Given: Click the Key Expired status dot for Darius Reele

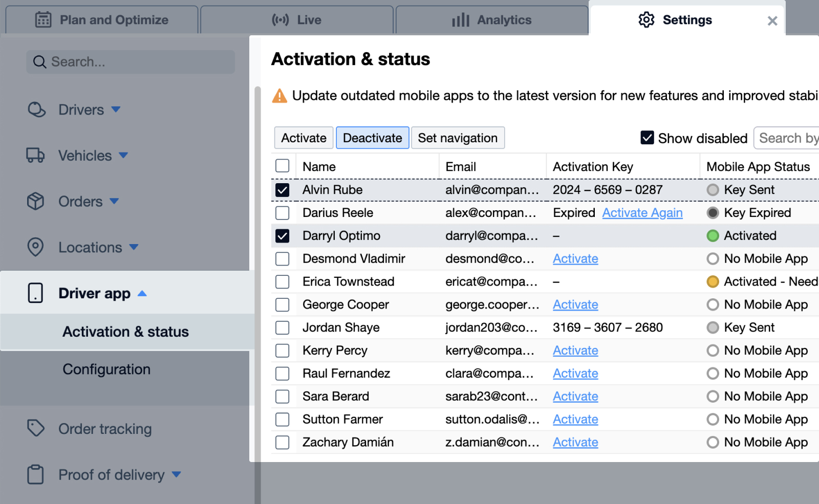Looking at the screenshot, I should pos(713,213).
